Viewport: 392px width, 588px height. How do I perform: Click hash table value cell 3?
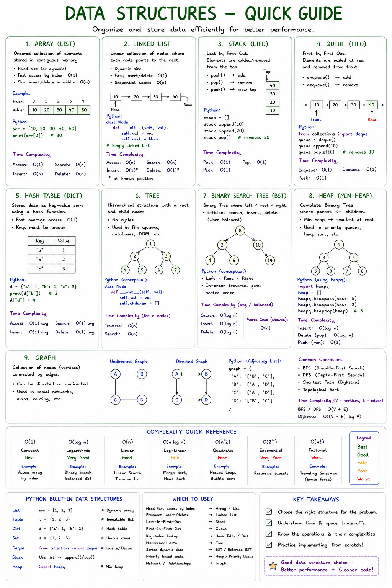pyautogui.click(x=64, y=268)
